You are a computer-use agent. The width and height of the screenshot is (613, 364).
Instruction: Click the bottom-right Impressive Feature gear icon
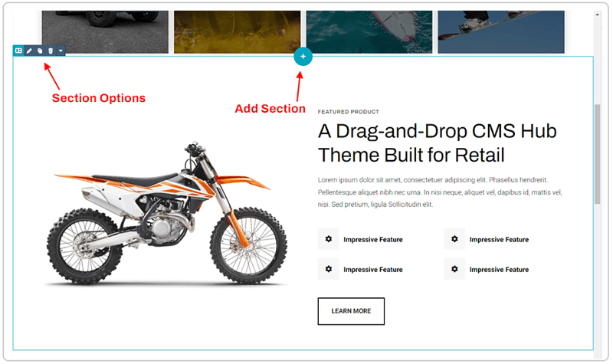point(454,269)
